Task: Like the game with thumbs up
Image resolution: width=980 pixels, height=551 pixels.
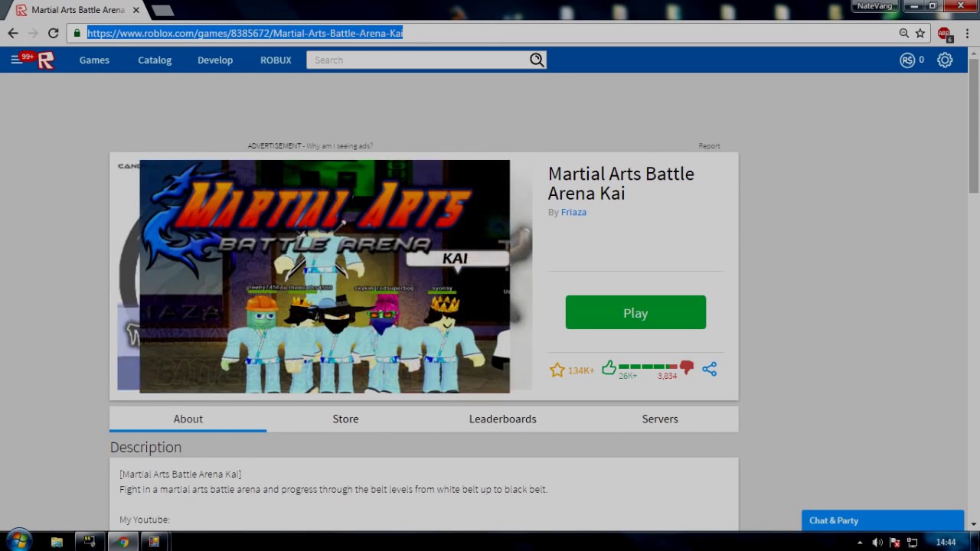Action: click(609, 368)
